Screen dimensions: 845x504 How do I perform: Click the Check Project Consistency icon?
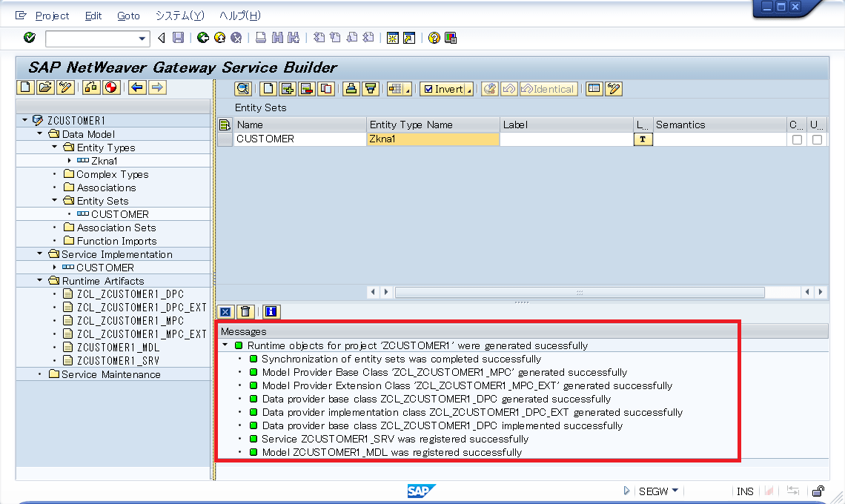coord(91,87)
